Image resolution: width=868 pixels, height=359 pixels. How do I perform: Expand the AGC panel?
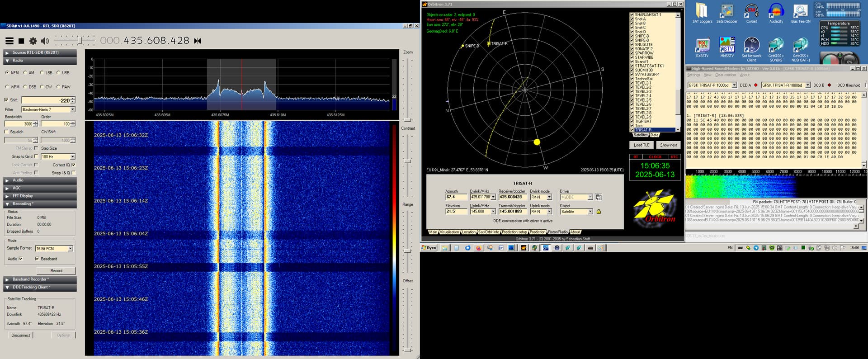tap(40, 188)
